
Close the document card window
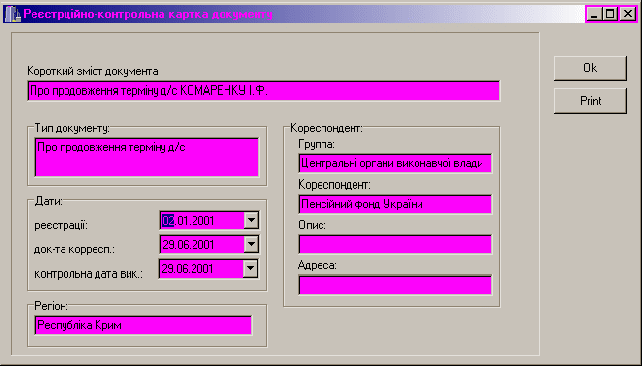point(628,14)
